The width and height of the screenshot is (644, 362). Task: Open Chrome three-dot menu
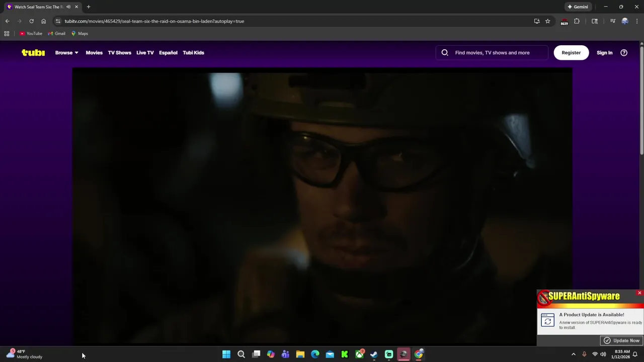pyautogui.click(x=637, y=21)
